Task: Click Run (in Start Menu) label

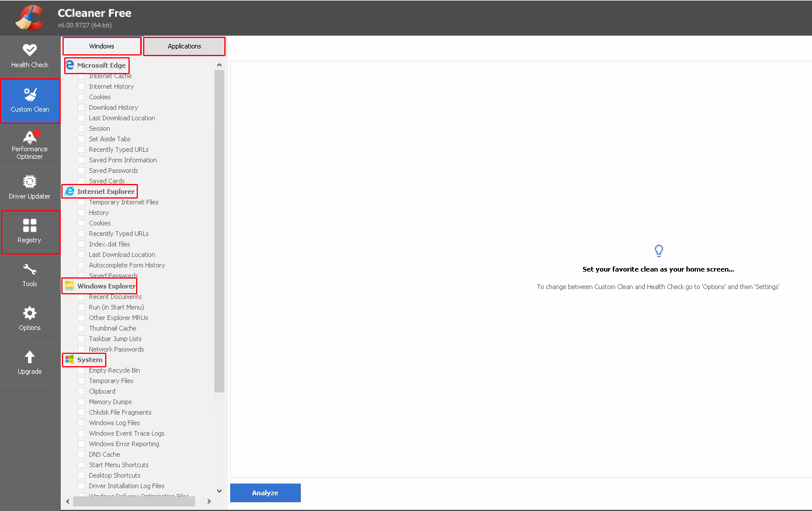Action: [116, 307]
